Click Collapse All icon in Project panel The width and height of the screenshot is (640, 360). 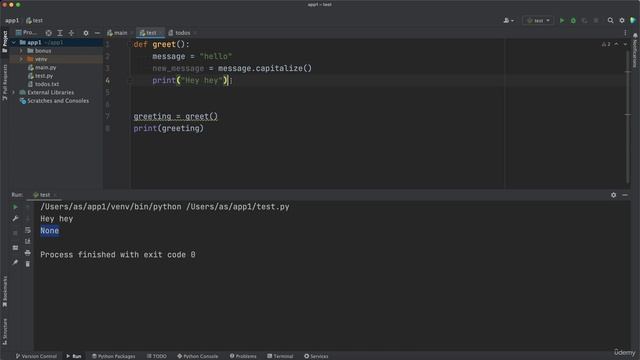[x=71, y=33]
